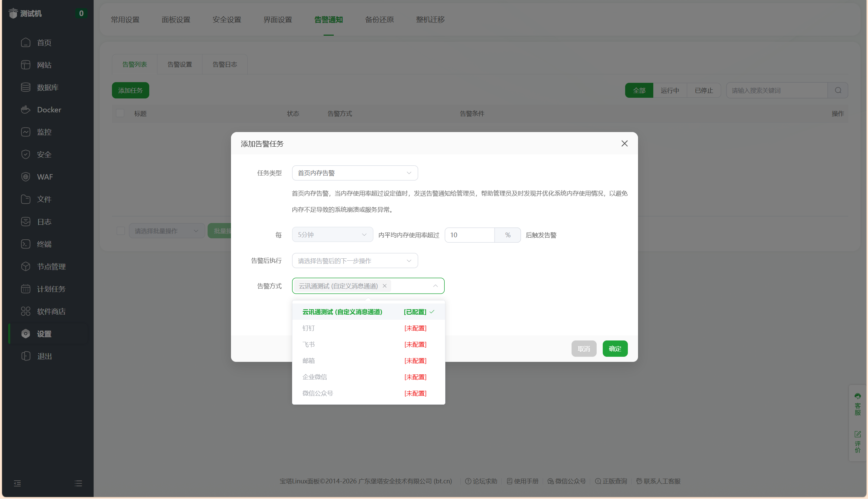This screenshot has width=868, height=499.
Task: Open the 告警后执行 dropdown
Action: 355,261
